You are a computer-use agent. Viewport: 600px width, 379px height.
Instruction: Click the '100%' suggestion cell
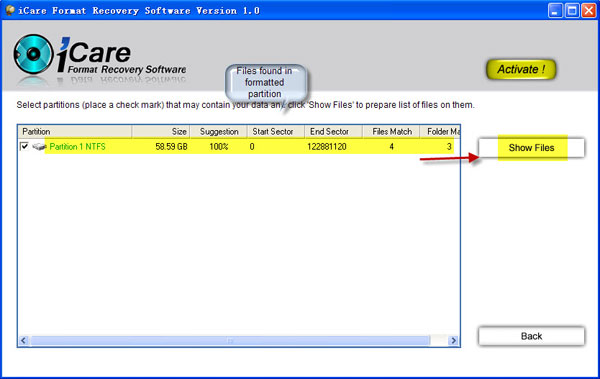218,147
